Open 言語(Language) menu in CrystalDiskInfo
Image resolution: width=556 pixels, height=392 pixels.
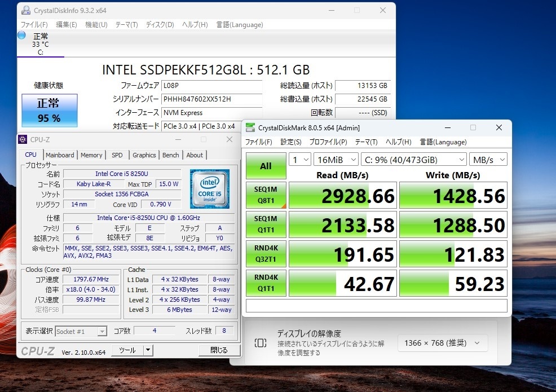(x=240, y=24)
